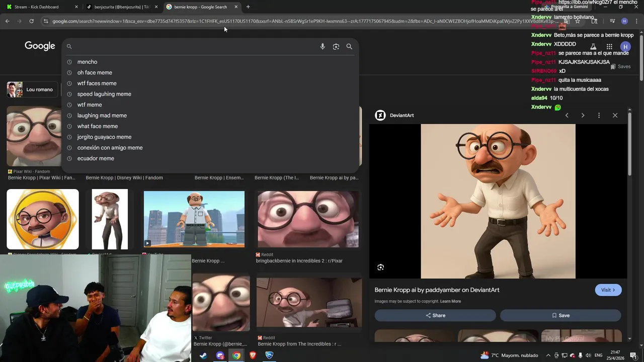Open the taskbar volume control

click(588, 355)
